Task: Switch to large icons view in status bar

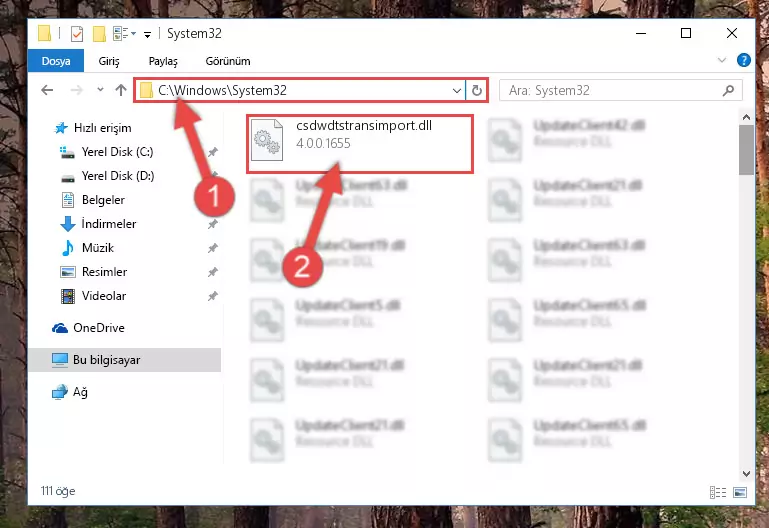Action: tap(740, 492)
